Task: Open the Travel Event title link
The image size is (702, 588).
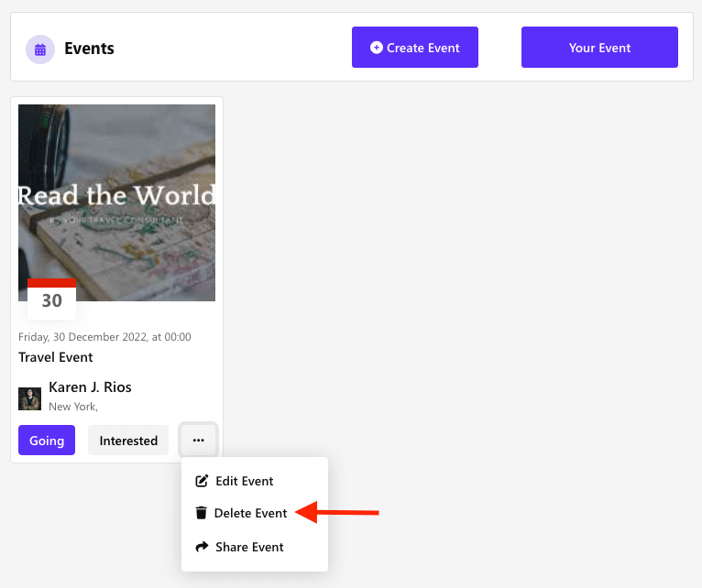Action: pos(56,357)
